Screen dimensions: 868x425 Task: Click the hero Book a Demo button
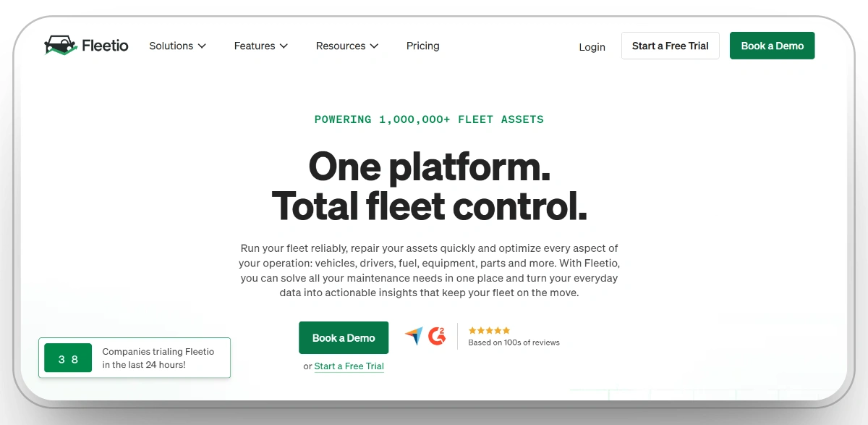(x=344, y=337)
